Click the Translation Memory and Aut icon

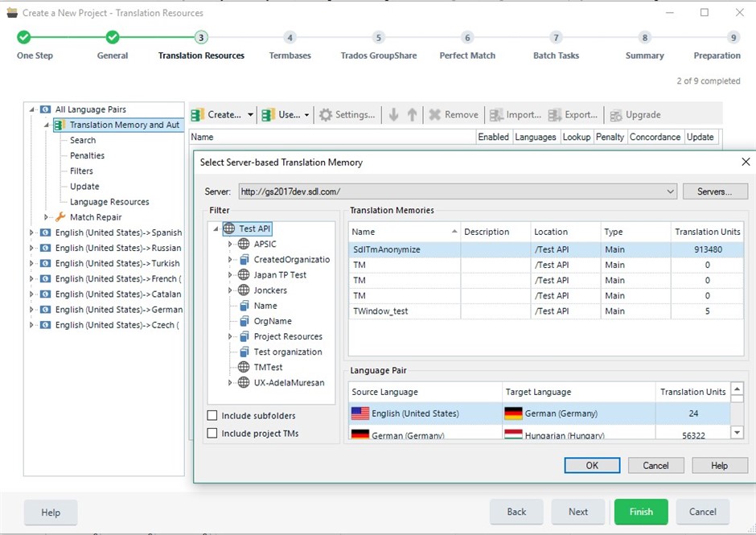[60, 126]
